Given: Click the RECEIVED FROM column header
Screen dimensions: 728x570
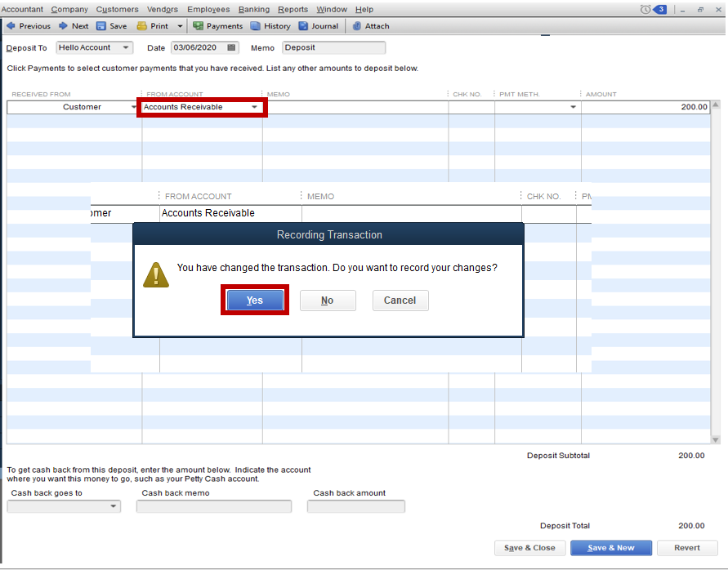Looking at the screenshot, I should (41, 94).
